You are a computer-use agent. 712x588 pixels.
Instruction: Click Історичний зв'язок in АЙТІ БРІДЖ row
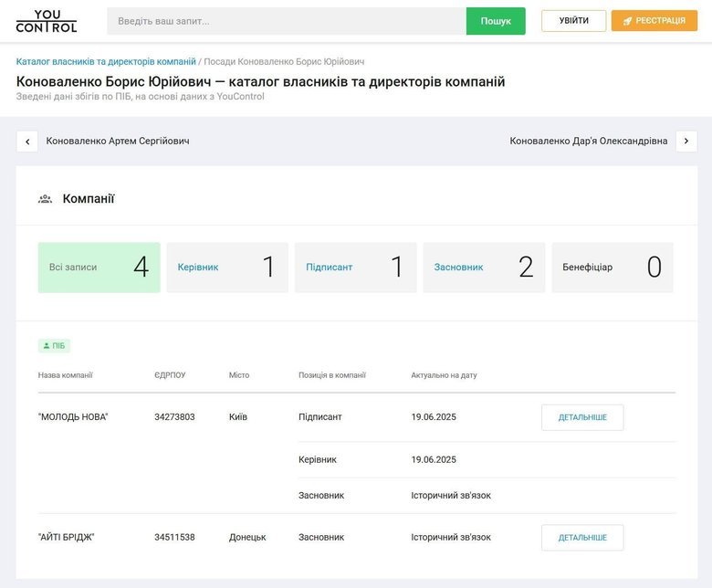(x=451, y=537)
